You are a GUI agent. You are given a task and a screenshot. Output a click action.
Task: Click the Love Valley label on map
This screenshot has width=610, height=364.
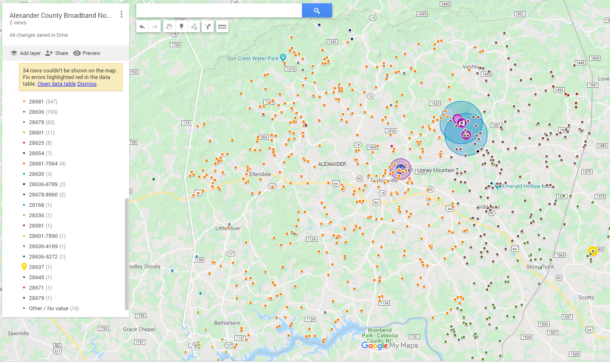[x=603, y=79]
